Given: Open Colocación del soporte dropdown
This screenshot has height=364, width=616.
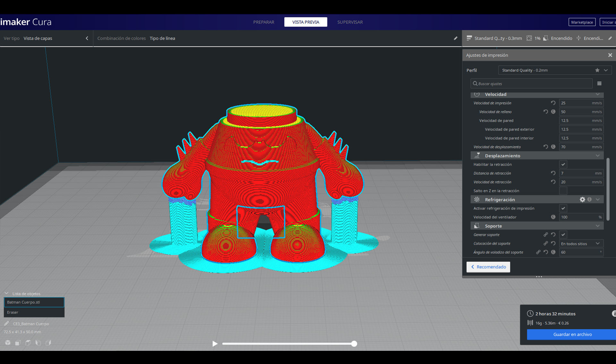Looking at the screenshot, I should point(581,244).
